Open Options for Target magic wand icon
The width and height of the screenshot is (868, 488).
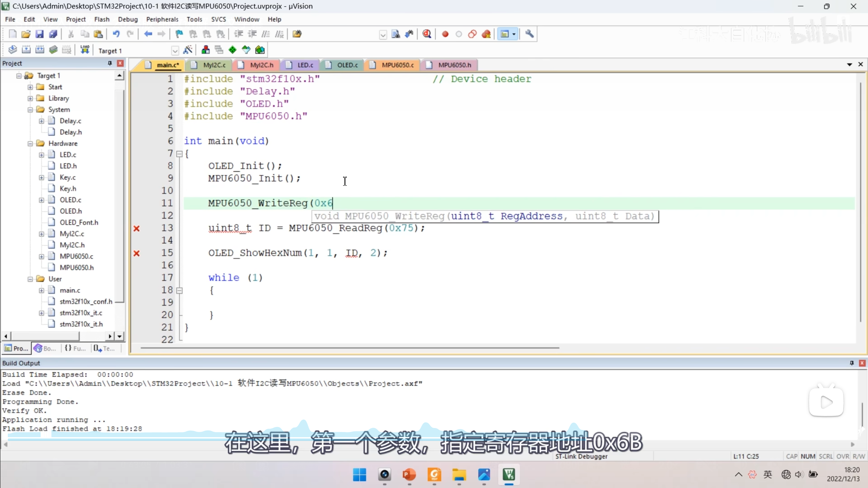coord(188,50)
